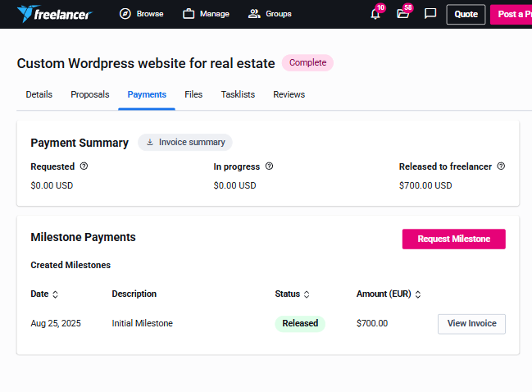Click help icon next to In progress
The image size is (532, 392).
pyautogui.click(x=269, y=166)
